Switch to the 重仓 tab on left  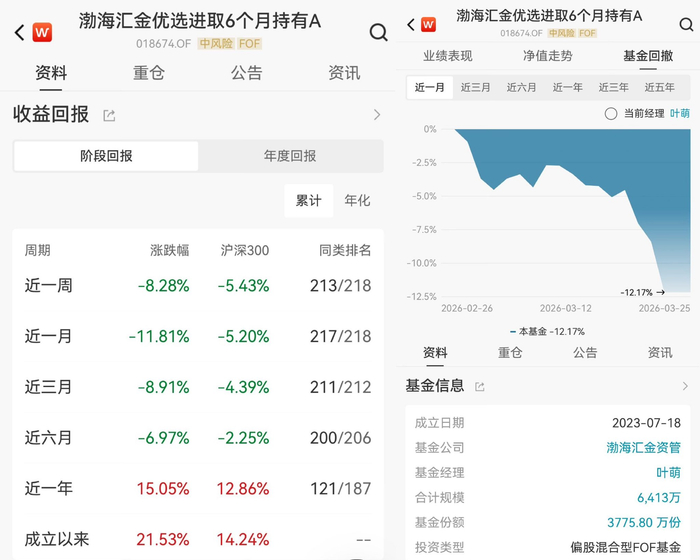point(149,73)
